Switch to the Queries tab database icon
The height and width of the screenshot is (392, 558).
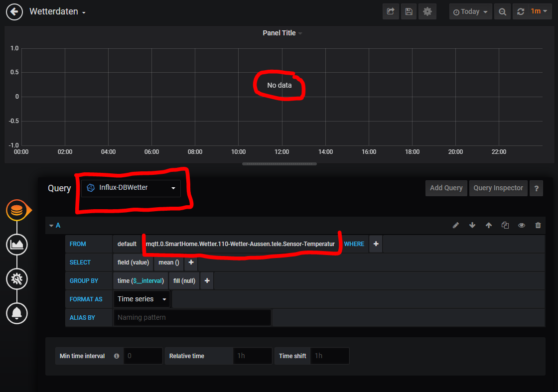click(x=17, y=211)
